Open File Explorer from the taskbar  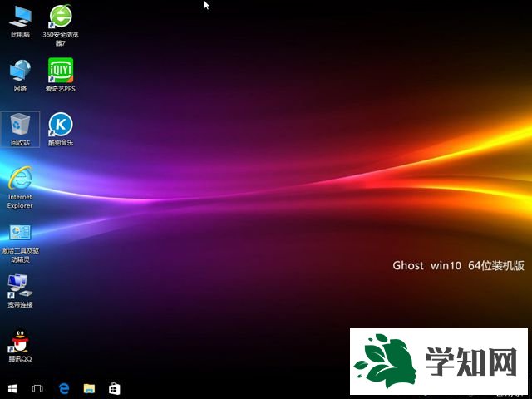coord(89,388)
